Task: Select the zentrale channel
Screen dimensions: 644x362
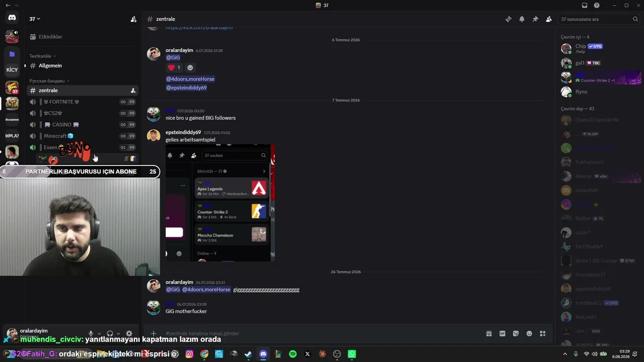Action: (82, 90)
